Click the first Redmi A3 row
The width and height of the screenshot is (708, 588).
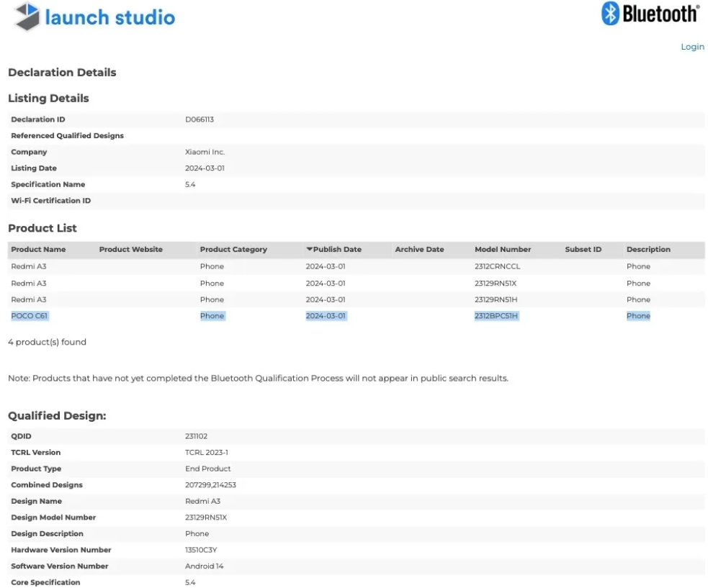[x=356, y=266]
